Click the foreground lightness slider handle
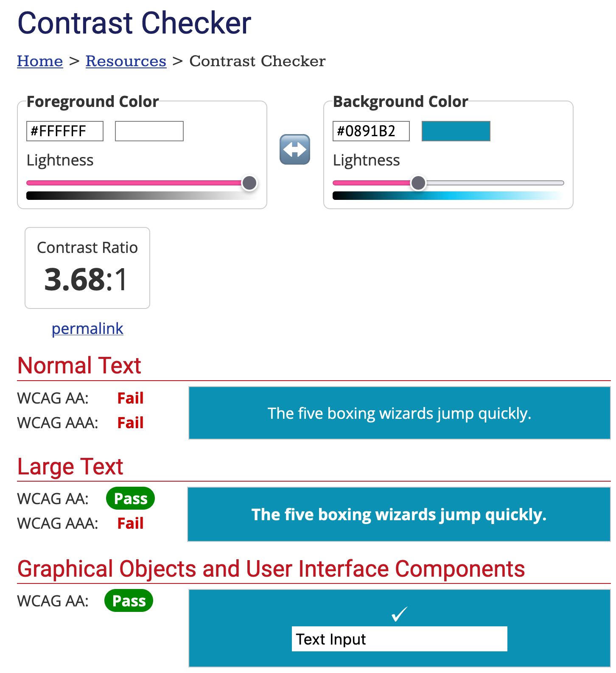Viewport: 616px width, 673px height. (x=249, y=183)
